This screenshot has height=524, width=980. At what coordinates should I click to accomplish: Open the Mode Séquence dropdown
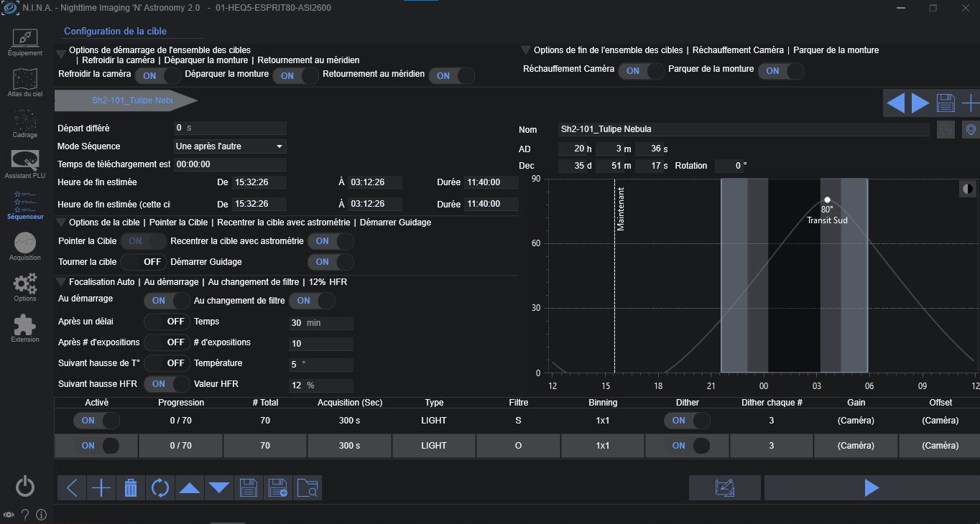tap(230, 146)
